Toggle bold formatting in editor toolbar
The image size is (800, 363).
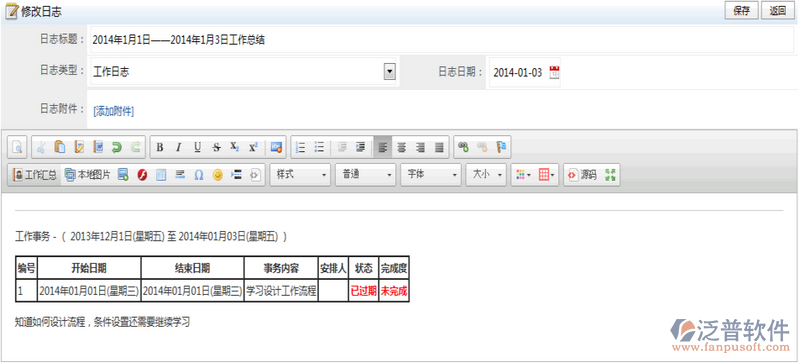coord(160,148)
